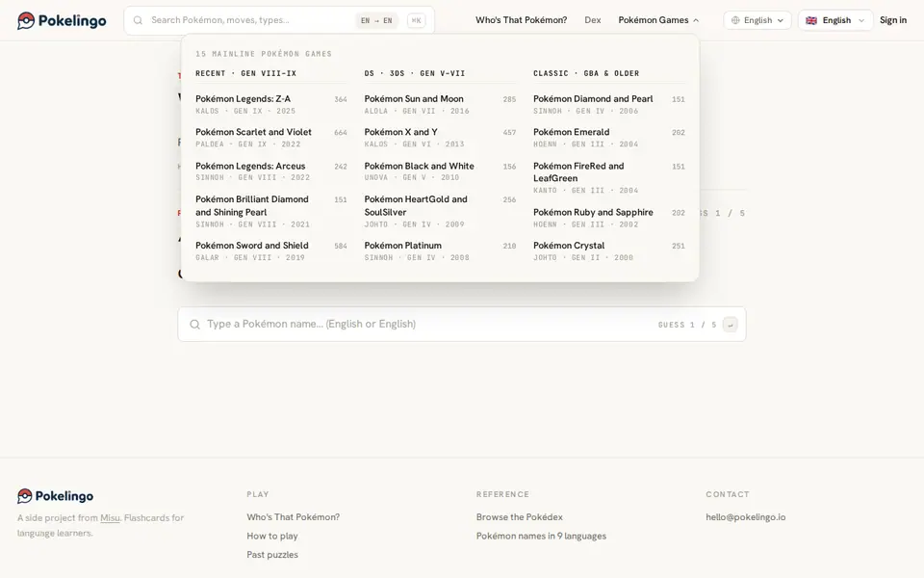Image resolution: width=924 pixels, height=578 pixels.
Task: Click Sign in
Action: click(x=893, y=20)
